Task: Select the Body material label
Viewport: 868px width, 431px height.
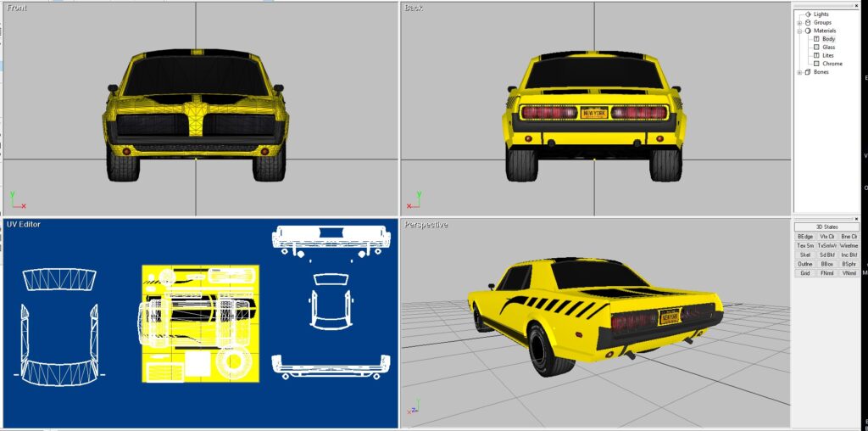Action: pos(829,39)
